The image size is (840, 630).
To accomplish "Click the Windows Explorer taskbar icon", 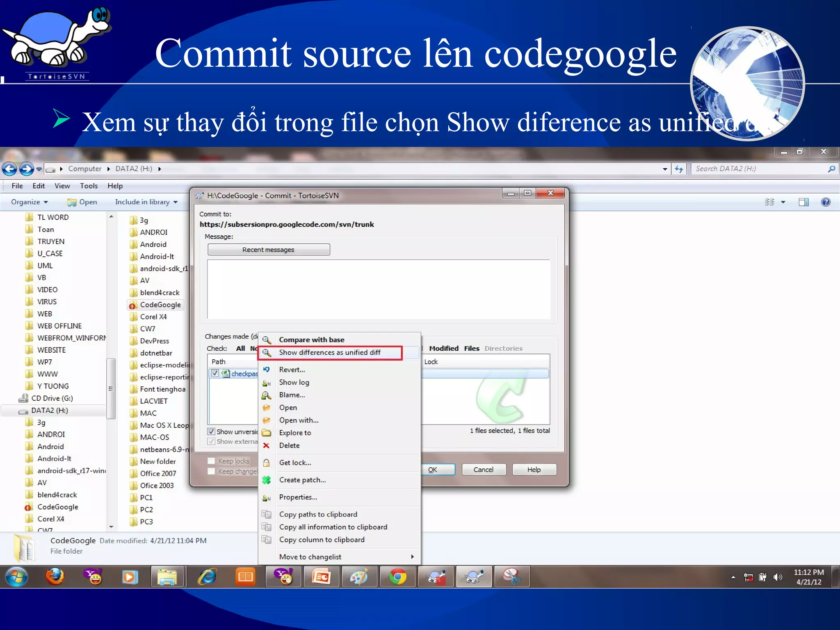I will (168, 577).
